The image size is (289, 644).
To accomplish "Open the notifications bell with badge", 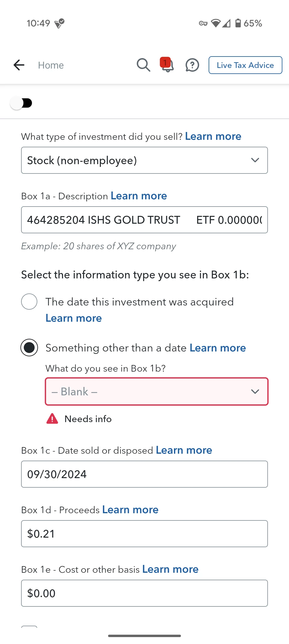I will [167, 65].
